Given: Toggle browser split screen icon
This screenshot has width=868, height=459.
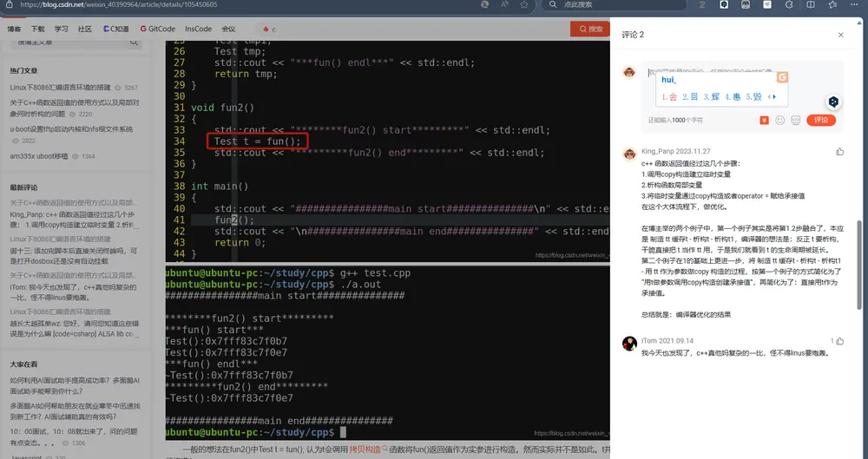Looking at the screenshot, I should click(x=811, y=4).
